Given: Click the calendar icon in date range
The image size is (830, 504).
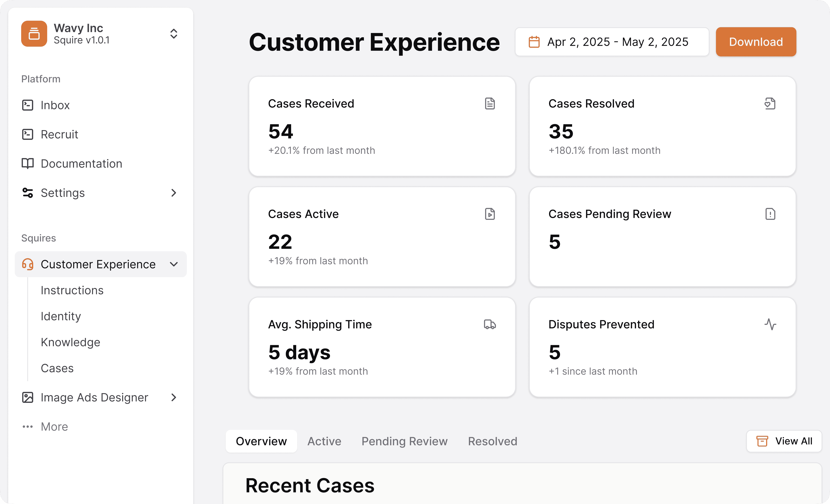Looking at the screenshot, I should coord(534,42).
